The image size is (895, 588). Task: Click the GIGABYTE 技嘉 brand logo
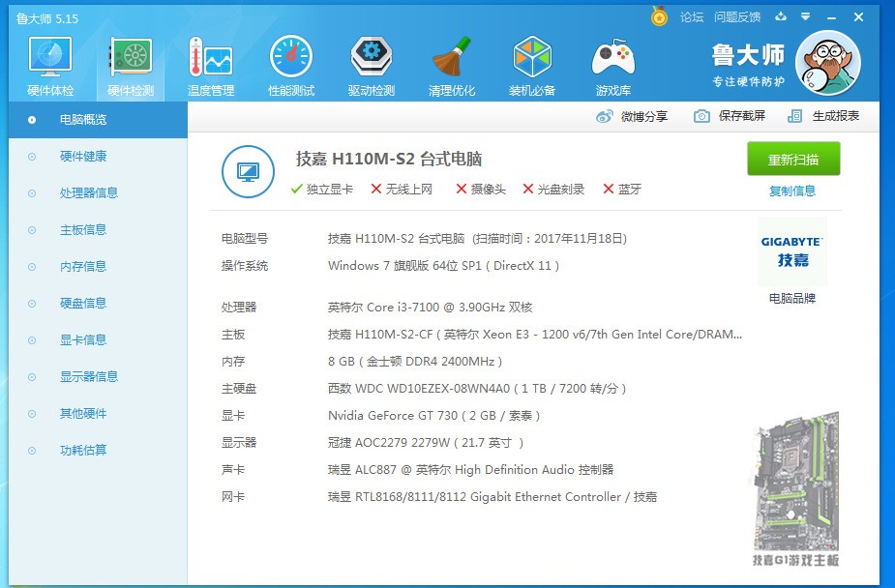[792, 250]
